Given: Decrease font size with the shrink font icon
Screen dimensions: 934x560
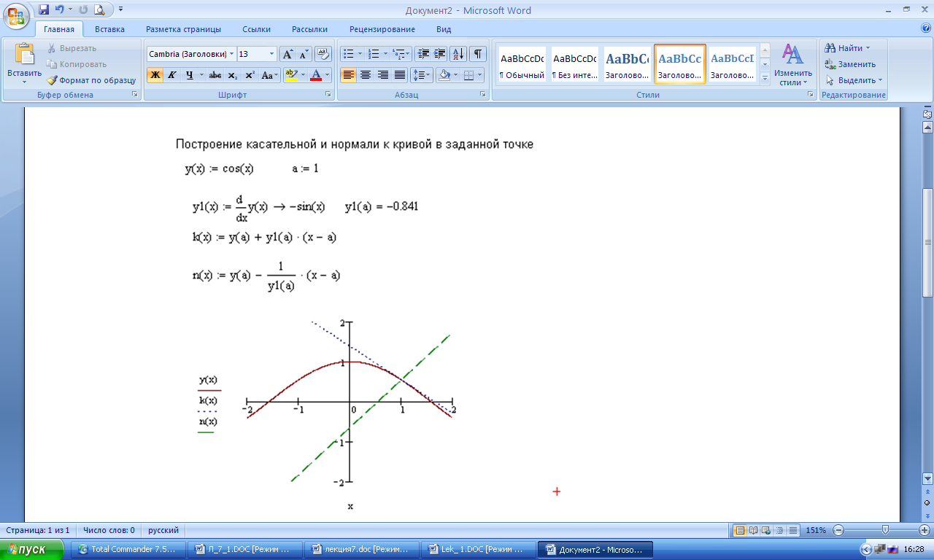Looking at the screenshot, I should tap(304, 54).
